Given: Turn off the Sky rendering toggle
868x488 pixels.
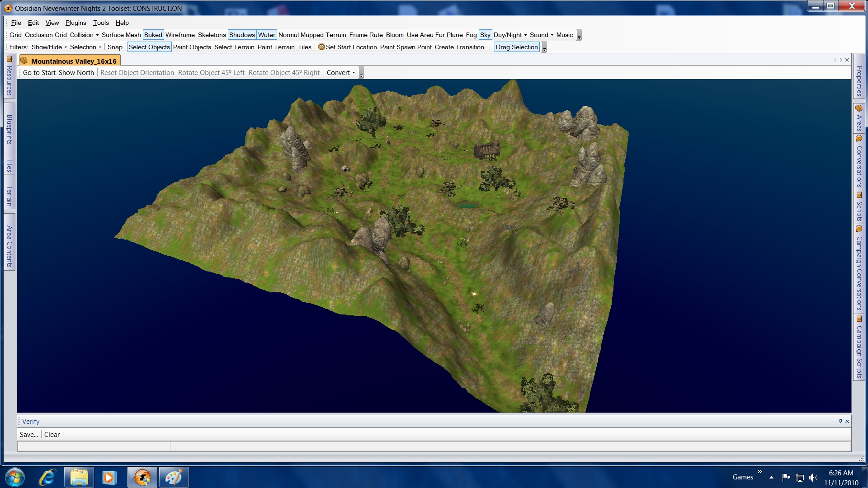Looking at the screenshot, I should (485, 35).
